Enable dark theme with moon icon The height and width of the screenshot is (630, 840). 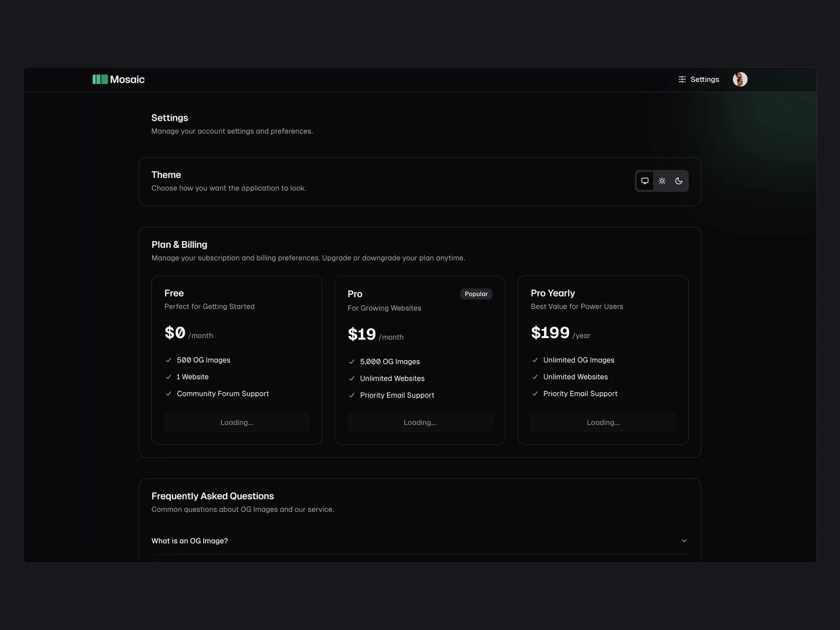point(679,181)
